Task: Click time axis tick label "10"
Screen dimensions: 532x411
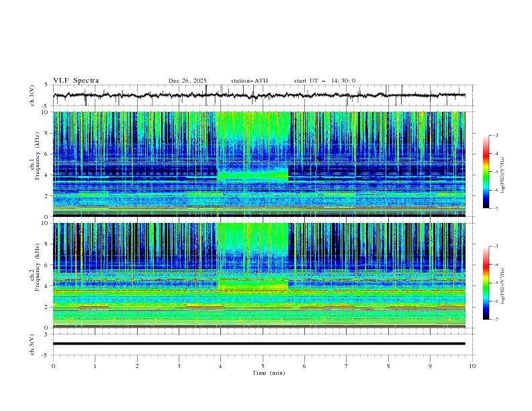Action: (472, 366)
